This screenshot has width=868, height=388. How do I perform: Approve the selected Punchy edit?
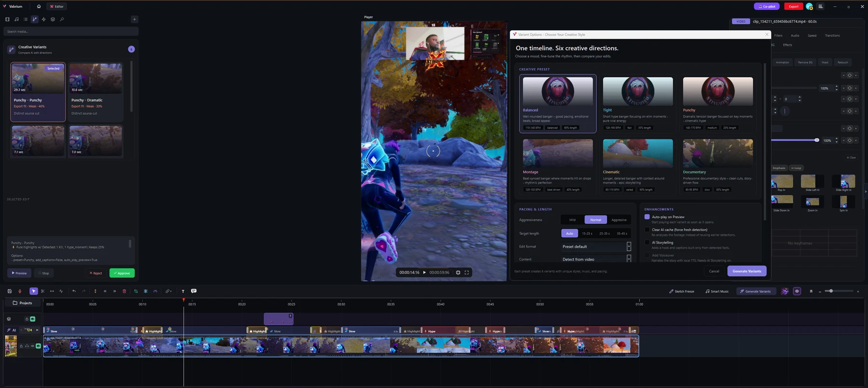[122, 273]
